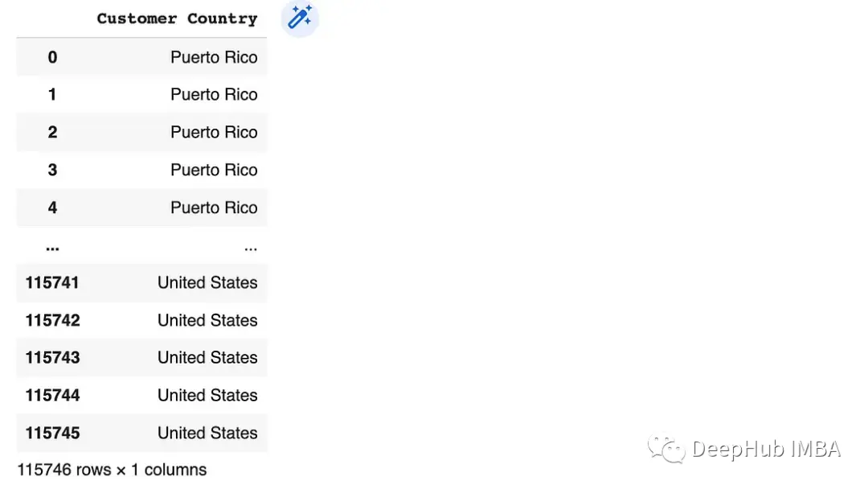
Task: Select row index 3
Action: [x=52, y=170]
